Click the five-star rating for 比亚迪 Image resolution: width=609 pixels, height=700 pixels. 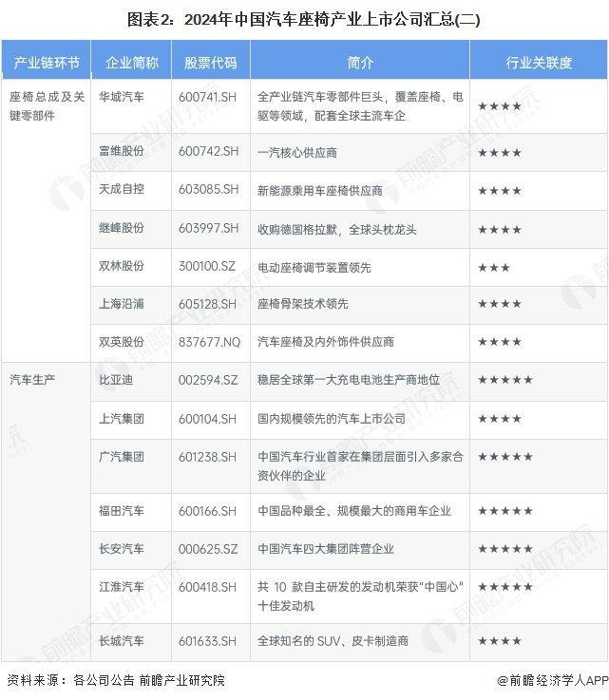click(x=505, y=380)
